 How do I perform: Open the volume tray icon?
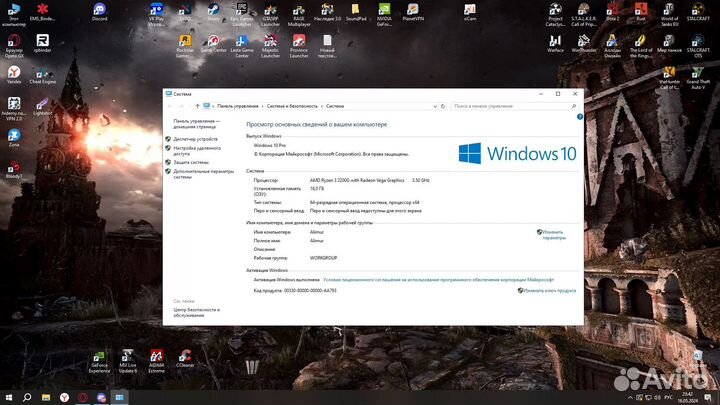tap(657, 398)
